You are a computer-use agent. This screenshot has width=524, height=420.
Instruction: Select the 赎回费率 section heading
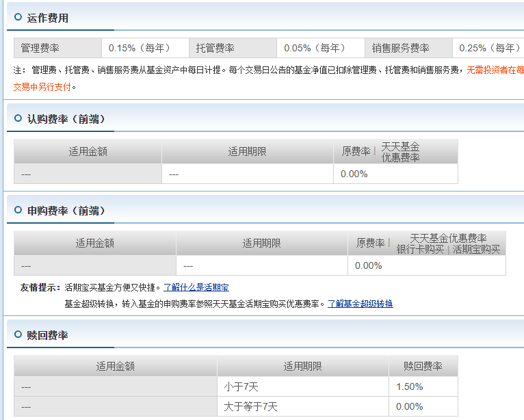coord(47,335)
